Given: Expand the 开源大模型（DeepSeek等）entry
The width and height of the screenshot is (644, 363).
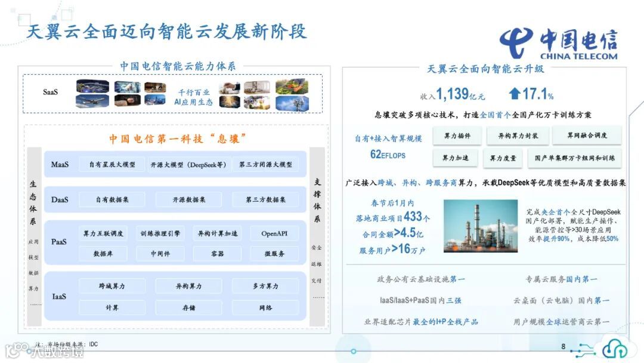Looking at the screenshot, I should tap(189, 165).
